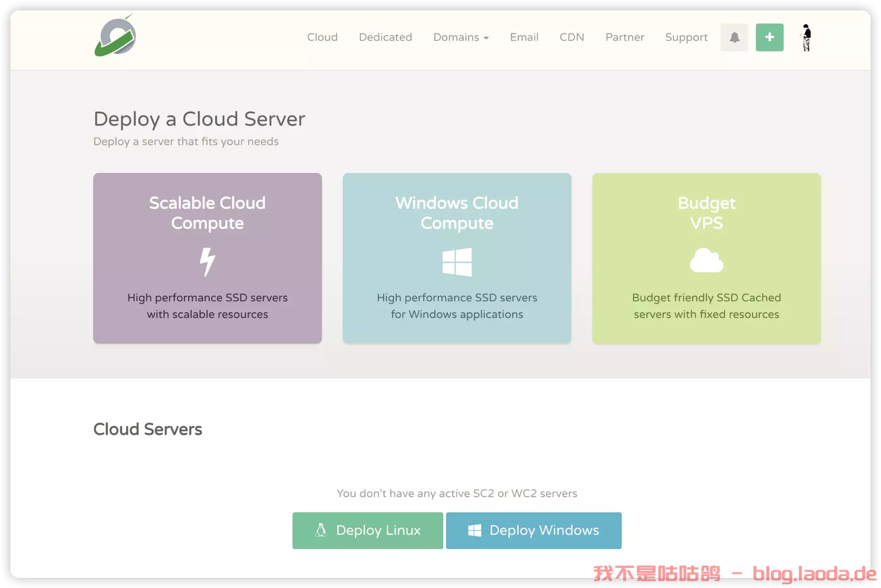The image size is (881, 588).
Task: Choose the Budget VPS card title
Action: (706, 213)
